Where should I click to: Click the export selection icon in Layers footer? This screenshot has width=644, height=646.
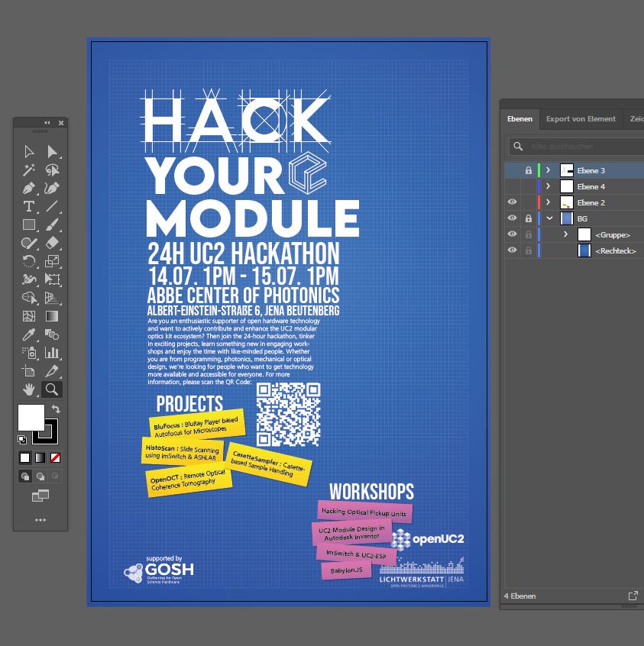point(633,596)
